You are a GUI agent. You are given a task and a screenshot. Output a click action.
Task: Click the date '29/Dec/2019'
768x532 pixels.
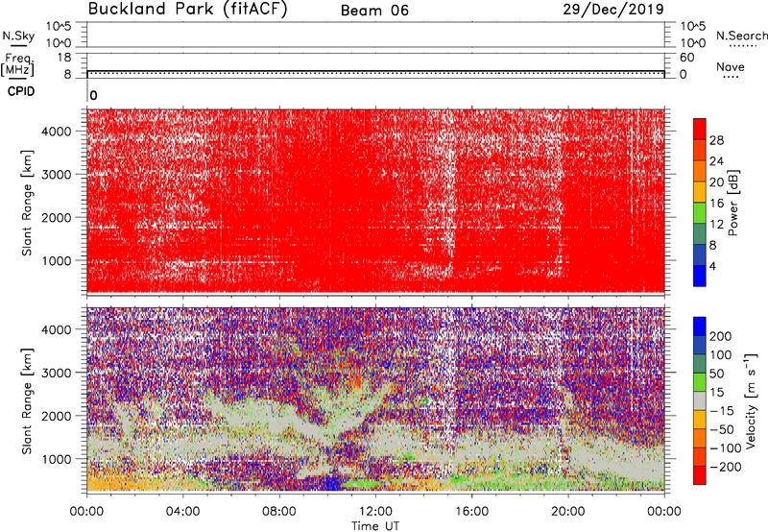tap(613, 9)
